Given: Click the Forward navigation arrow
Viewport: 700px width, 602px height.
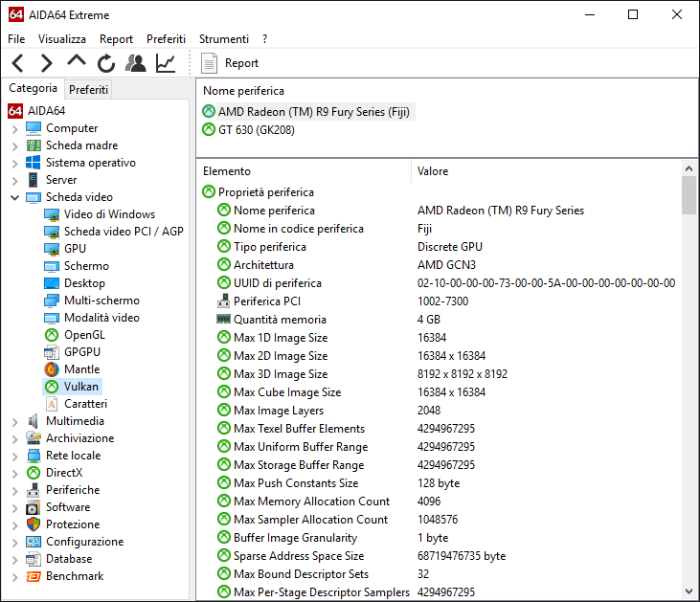Looking at the screenshot, I should [x=46, y=63].
